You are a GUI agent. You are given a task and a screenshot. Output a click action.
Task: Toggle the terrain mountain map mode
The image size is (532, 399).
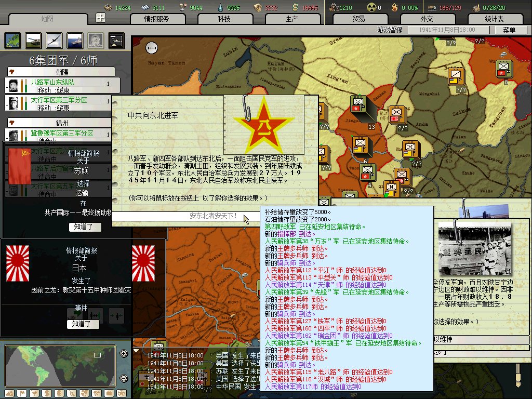tap(9, 393)
